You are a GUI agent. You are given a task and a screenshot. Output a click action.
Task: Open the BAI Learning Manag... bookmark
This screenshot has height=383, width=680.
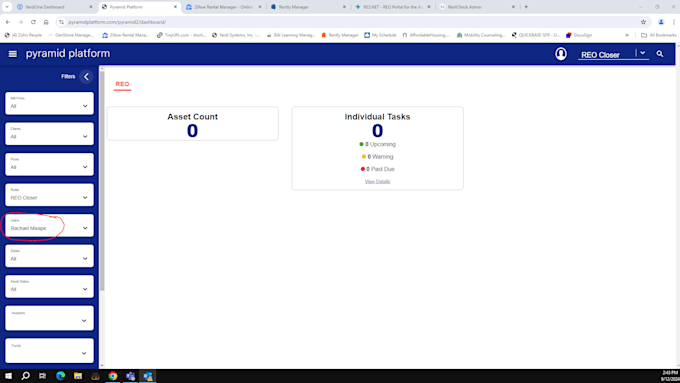click(291, 35)
